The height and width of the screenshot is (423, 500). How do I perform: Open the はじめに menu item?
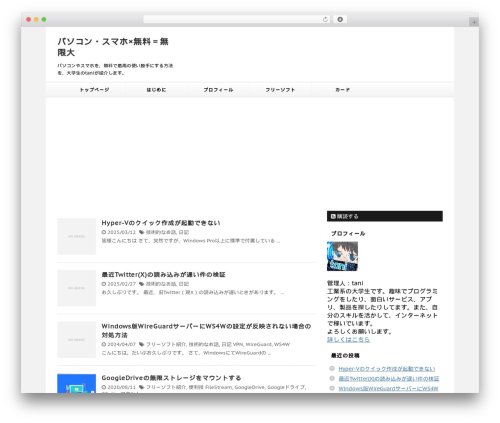click(156, 90)
